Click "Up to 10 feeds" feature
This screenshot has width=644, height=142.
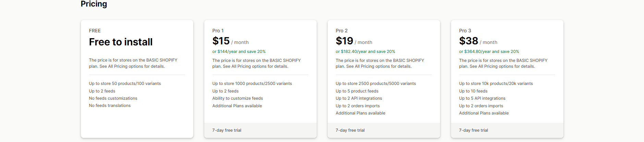pos(473,91)
